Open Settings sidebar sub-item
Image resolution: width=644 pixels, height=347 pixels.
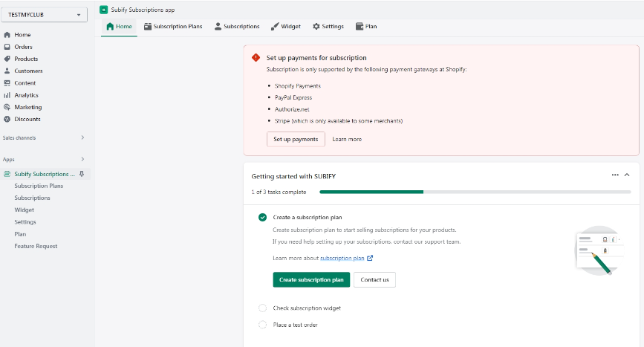point(25,222)
